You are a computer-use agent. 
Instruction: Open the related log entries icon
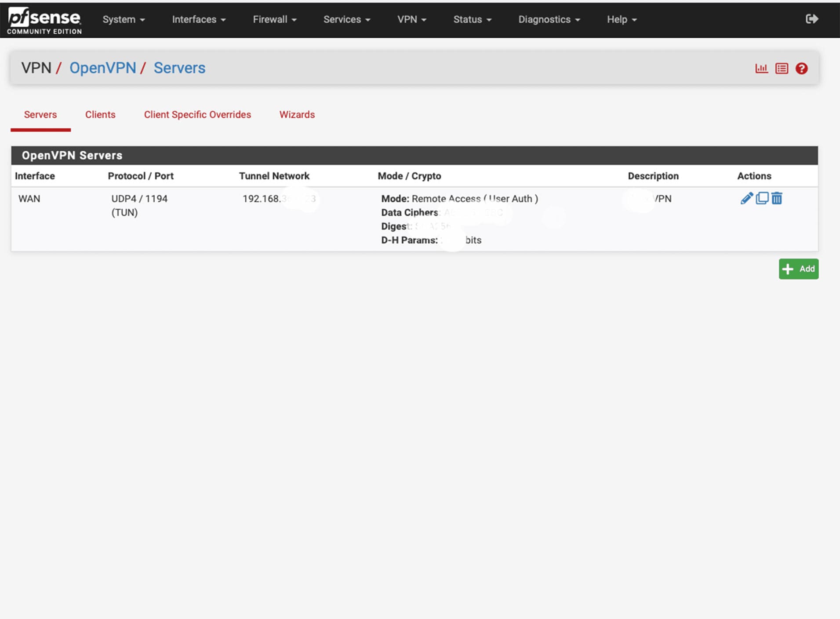click(x=782, y=69)
